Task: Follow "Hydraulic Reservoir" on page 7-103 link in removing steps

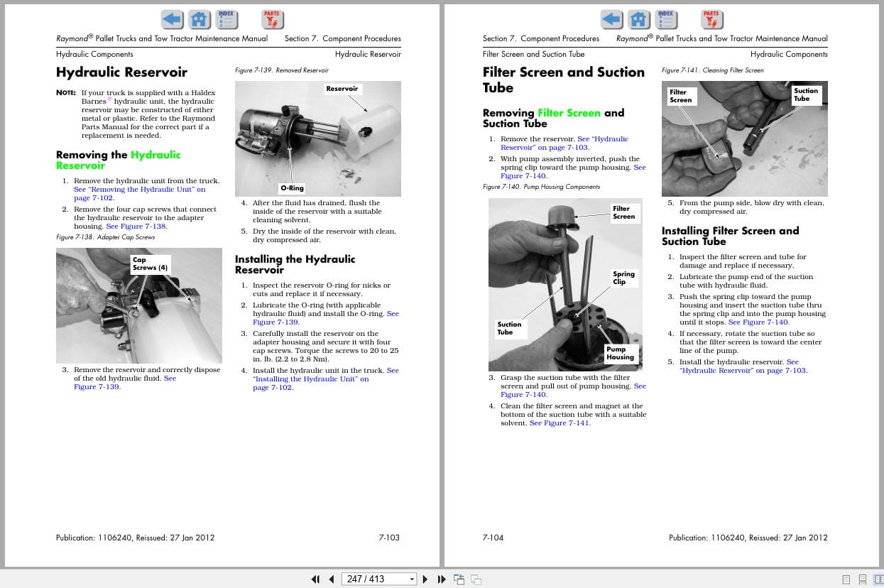Action: 564,143
